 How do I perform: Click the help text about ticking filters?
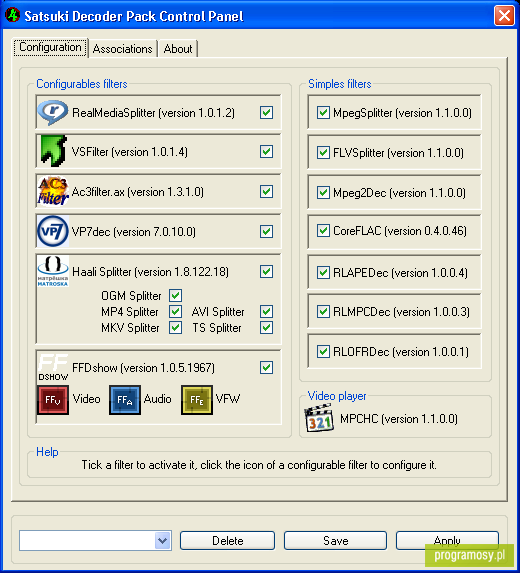[x=259, y=465]
